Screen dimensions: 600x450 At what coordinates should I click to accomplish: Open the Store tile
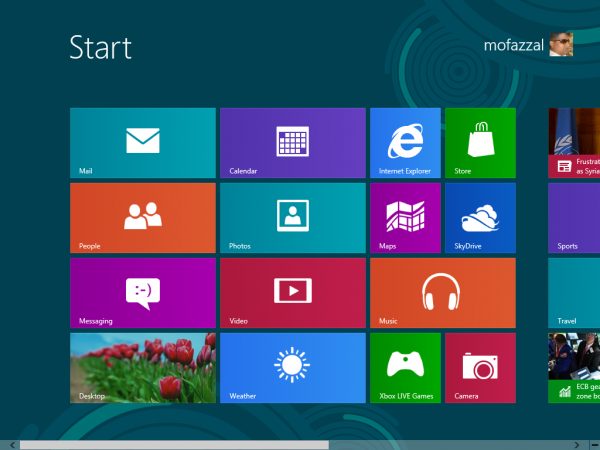pos(480,143)
